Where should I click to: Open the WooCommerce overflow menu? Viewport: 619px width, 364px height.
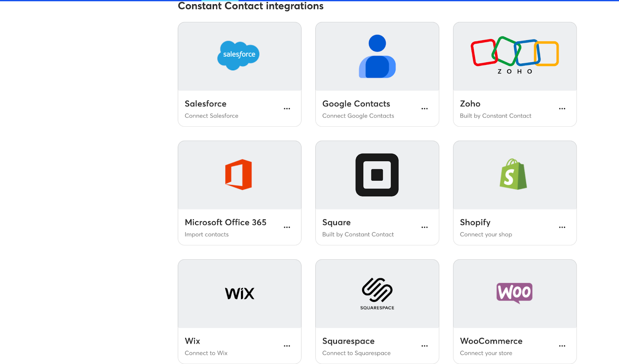(562, 346)
